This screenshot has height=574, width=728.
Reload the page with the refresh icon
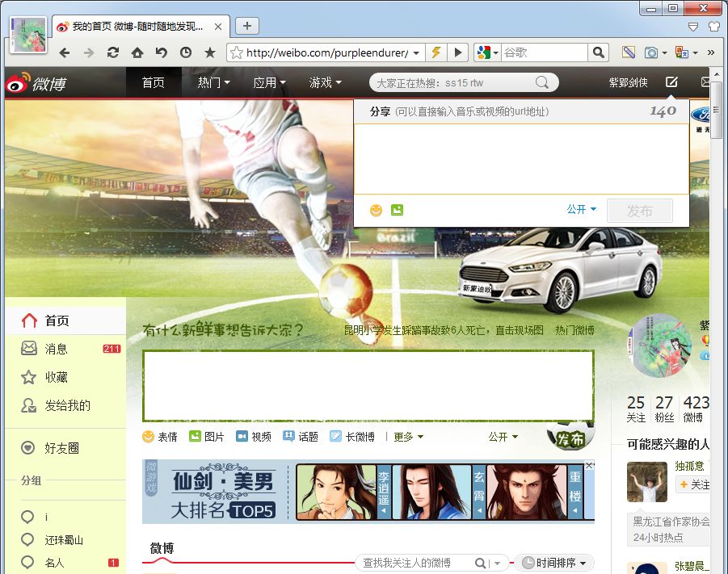coord(113,52)
